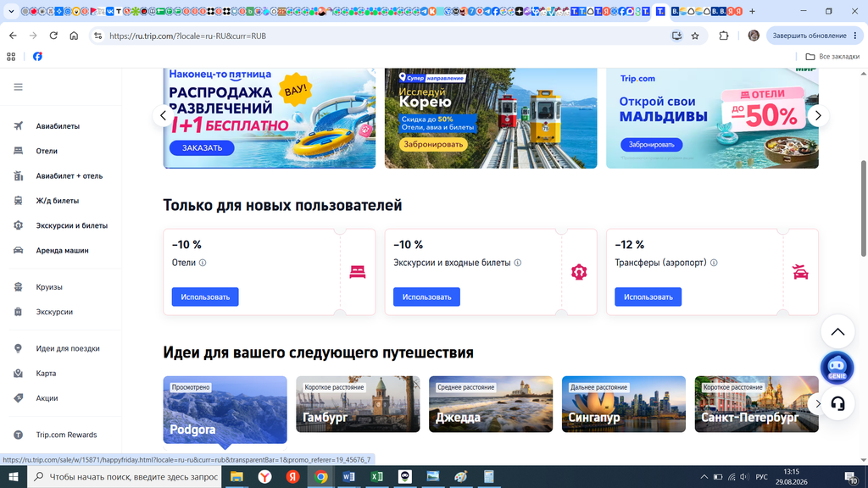
Task: Click the taxi icon on transfers coupon
Action: coord(800,272)
